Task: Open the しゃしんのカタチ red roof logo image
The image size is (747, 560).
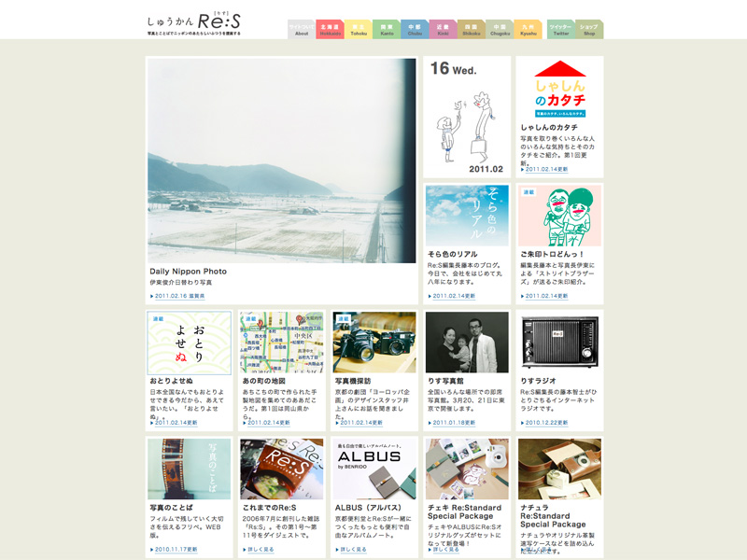Action: (x=559, y=89)
